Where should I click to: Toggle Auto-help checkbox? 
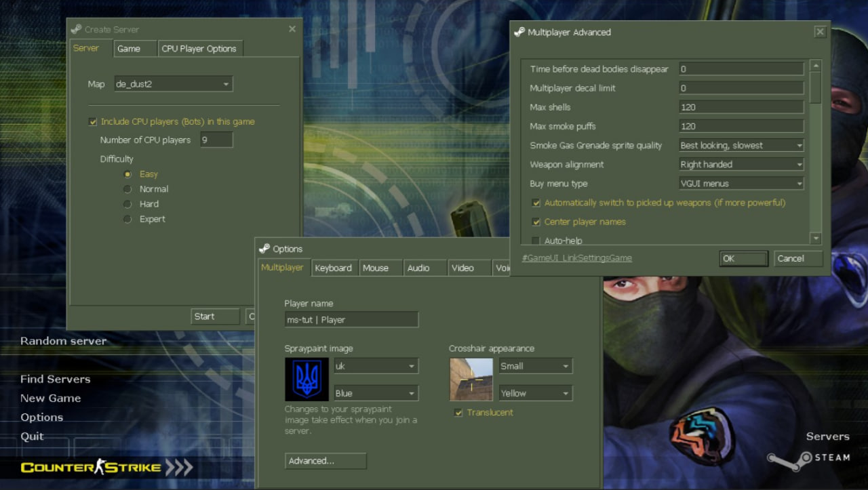[536, 241]
